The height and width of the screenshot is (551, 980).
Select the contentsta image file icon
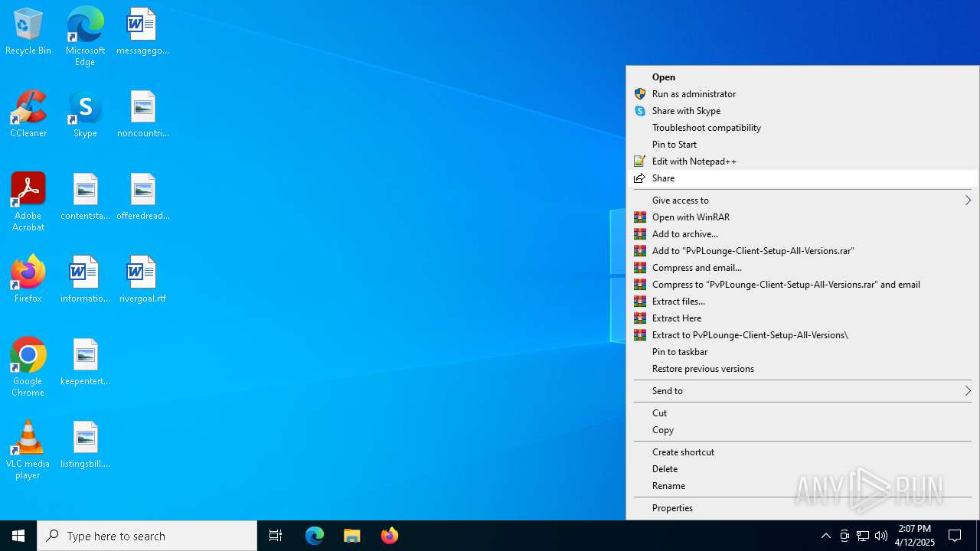point(85,197)
